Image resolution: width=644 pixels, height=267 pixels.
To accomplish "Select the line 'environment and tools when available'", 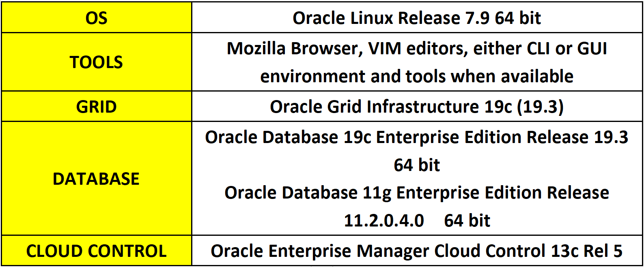I will (x=417, y=76).
